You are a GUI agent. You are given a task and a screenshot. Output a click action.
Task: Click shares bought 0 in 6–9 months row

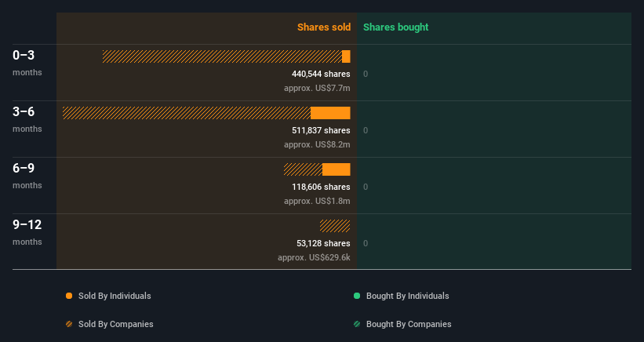[x=366, y=187]
